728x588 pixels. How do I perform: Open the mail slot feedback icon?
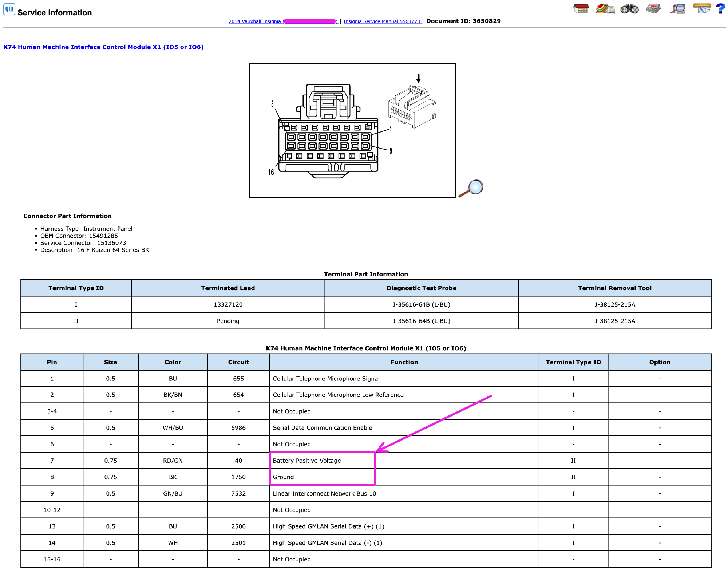702,9
